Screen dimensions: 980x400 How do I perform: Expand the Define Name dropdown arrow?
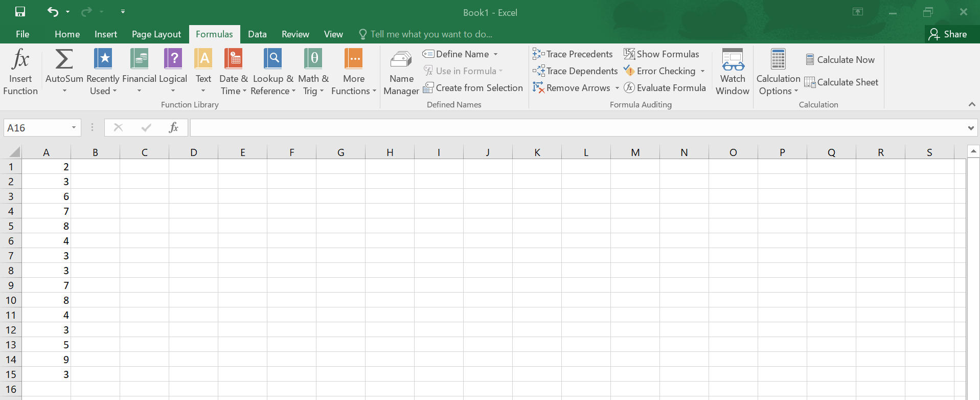tap(495, 54)
